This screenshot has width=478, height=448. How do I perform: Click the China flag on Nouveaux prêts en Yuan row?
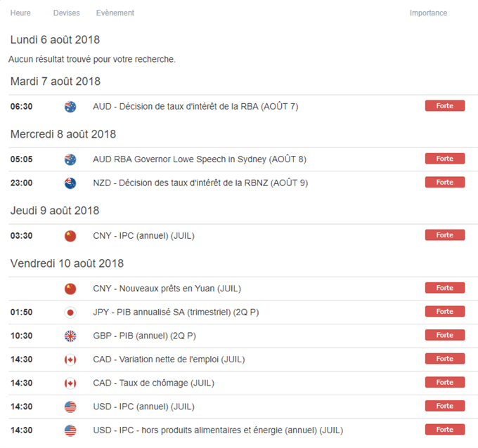pos(70,289)
